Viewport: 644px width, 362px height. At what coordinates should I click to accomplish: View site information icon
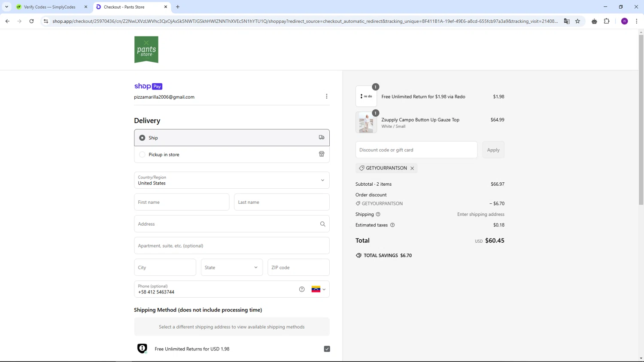tap(46, 21)
